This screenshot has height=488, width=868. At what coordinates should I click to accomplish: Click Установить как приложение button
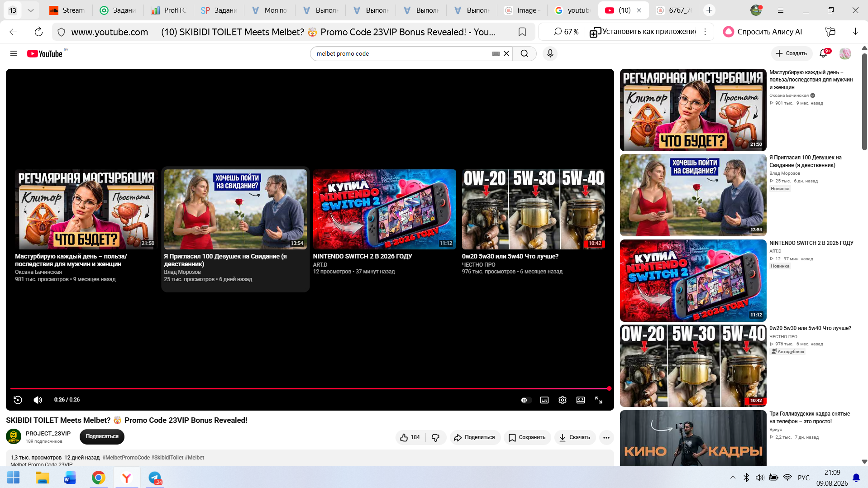coord(643,32)
